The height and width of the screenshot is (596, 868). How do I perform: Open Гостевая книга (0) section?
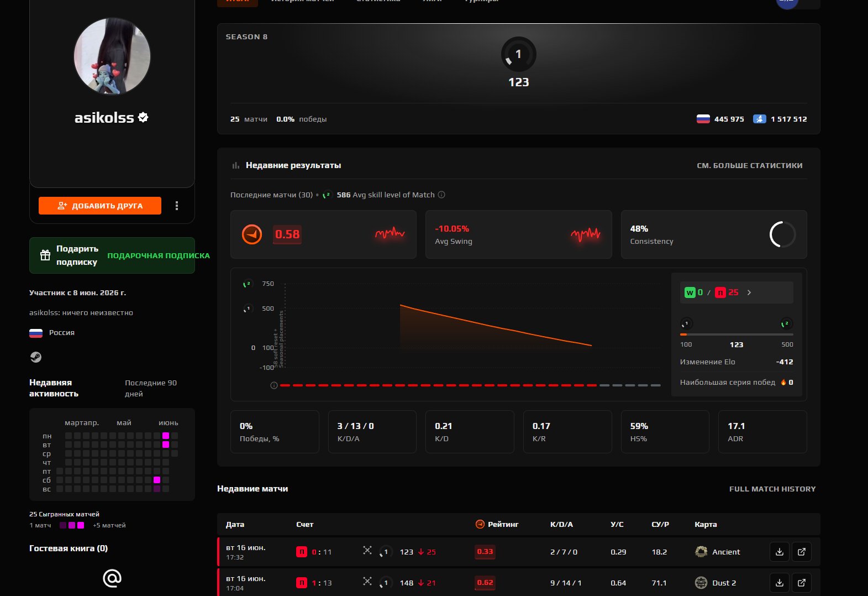point(69,548)
